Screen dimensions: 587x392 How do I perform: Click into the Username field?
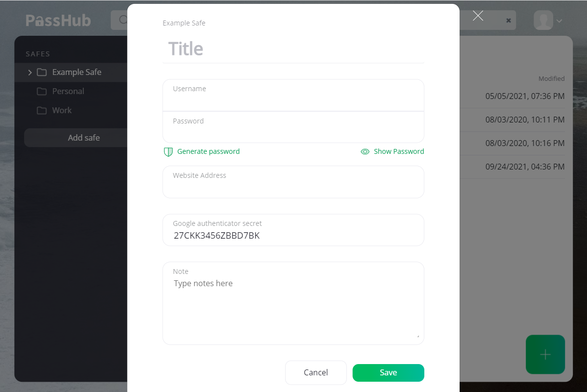pyautogui.click(x=293, y=95)
